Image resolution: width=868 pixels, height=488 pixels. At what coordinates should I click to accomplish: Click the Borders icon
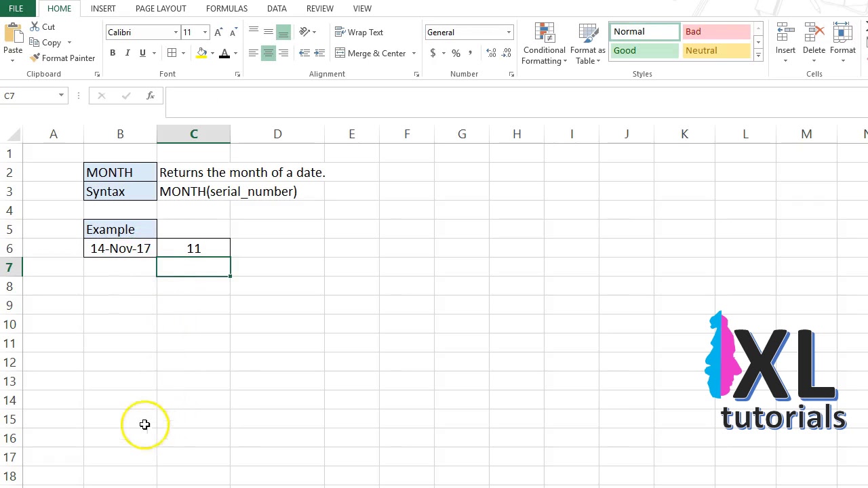coord(172,53)
